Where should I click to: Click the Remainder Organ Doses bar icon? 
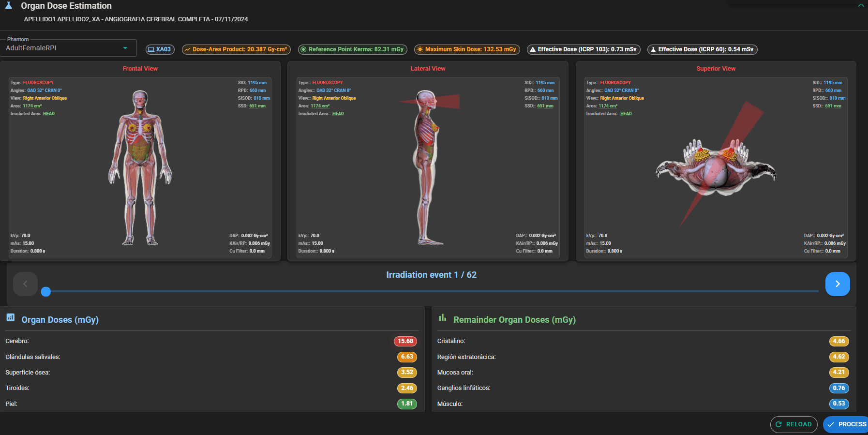pyautogui.click(x=442, y=317)
